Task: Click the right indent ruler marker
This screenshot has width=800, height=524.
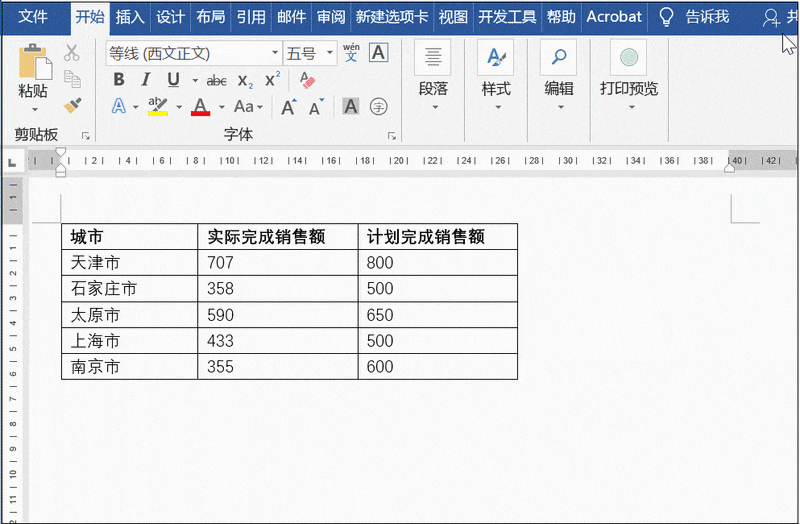Action: point(730,168)
